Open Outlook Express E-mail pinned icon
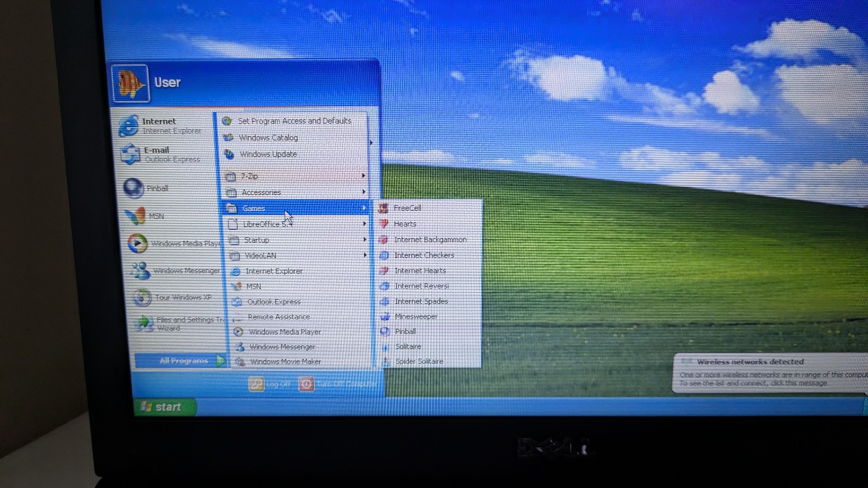The width and height of the screenshot is (868, 488). tap(131, 154)
